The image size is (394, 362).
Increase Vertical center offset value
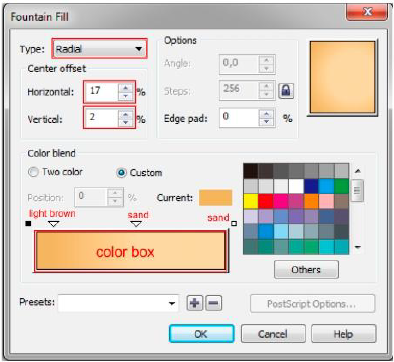[125, 114]
